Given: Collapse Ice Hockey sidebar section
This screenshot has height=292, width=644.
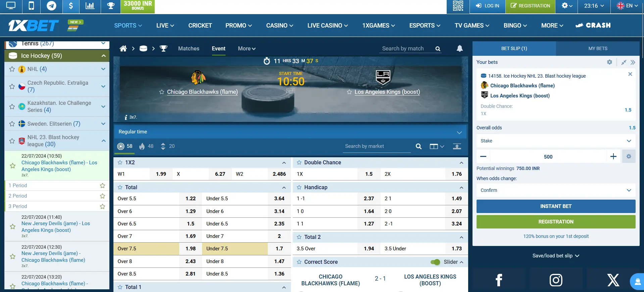Looking at the screenshot, I should (103, 56).
